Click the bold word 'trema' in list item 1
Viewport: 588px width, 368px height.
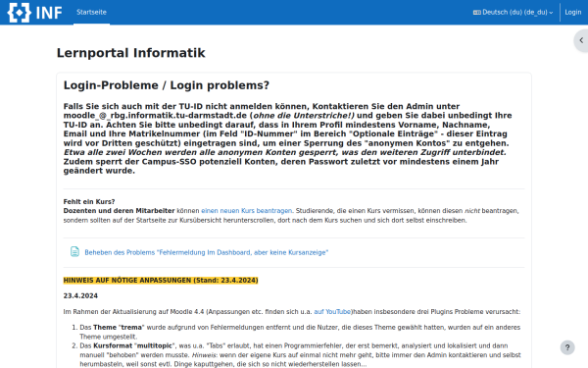coord(131,328)
